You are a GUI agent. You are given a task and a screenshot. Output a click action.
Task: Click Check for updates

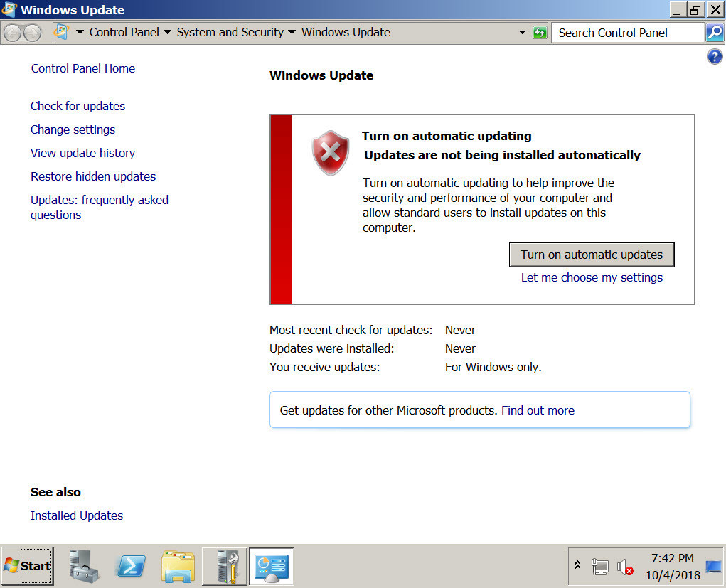[x=78, y=106]
